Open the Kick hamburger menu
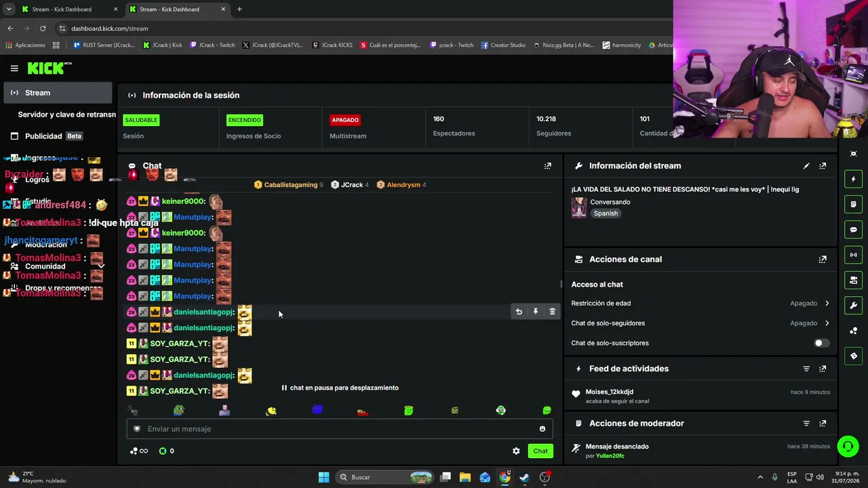868x488 pixels. coord(14,68)
